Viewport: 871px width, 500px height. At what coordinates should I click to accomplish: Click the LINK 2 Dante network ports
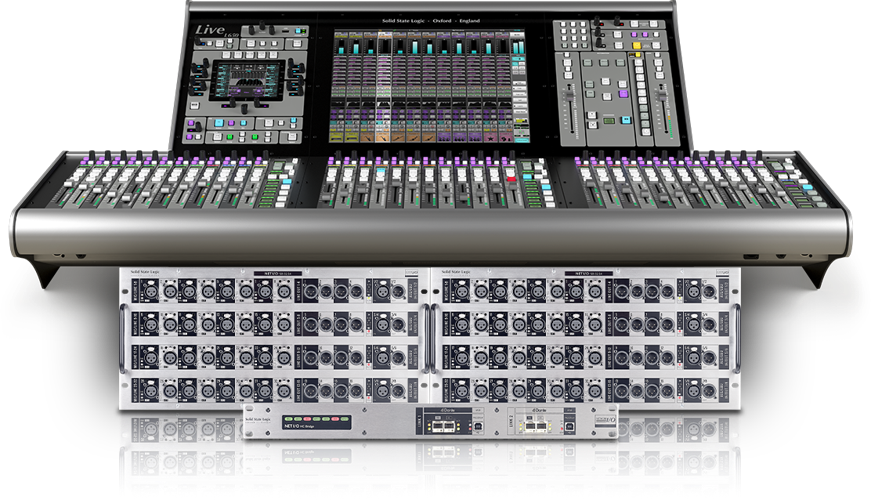point(538,426)
